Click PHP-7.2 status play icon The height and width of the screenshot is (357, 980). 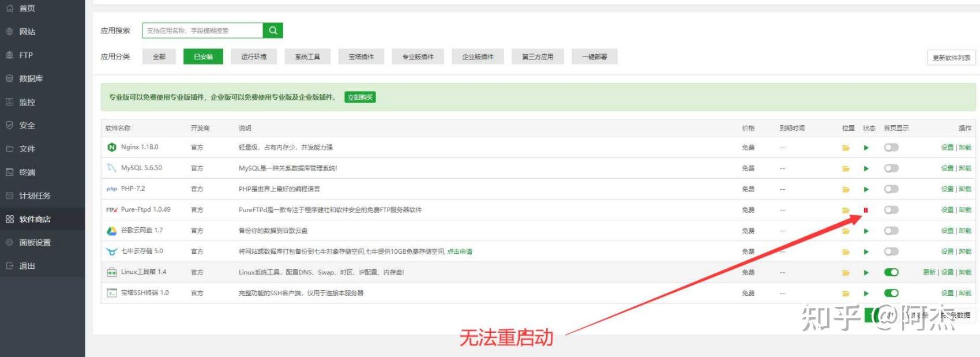tap(866, 189)
